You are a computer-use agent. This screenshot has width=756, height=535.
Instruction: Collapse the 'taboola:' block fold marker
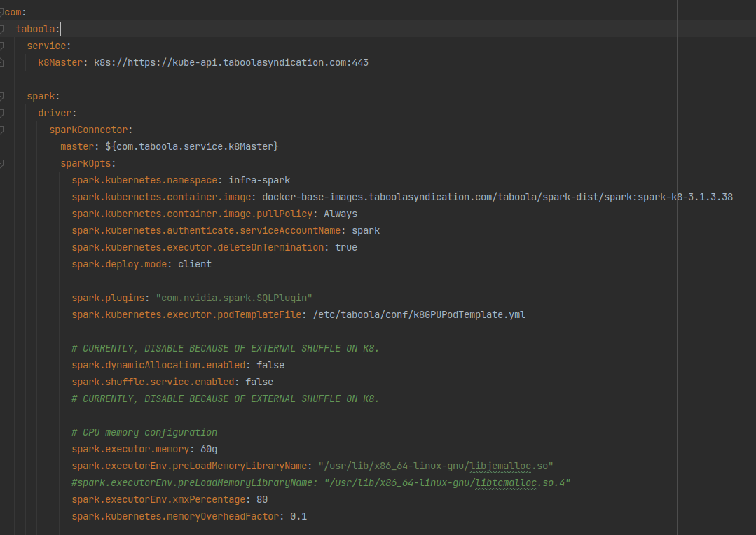1,29
